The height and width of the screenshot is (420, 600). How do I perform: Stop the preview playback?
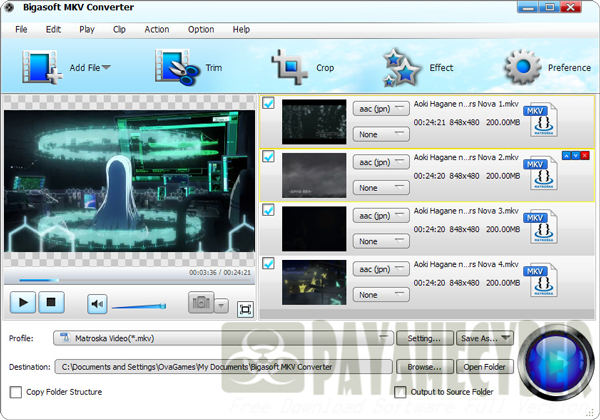point(51,303)
